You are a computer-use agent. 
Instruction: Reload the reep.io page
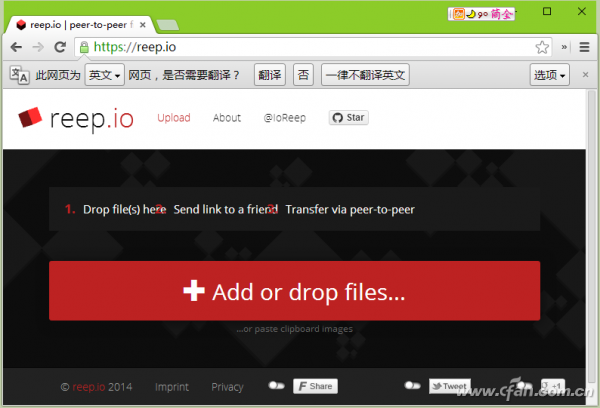pos(60,47)
